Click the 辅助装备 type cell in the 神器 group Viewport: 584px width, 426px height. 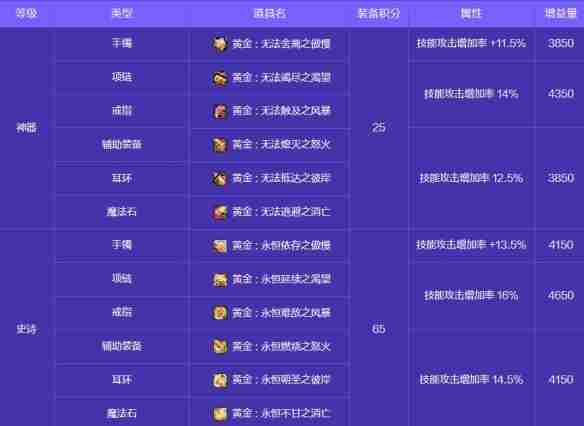coord(122,144)
